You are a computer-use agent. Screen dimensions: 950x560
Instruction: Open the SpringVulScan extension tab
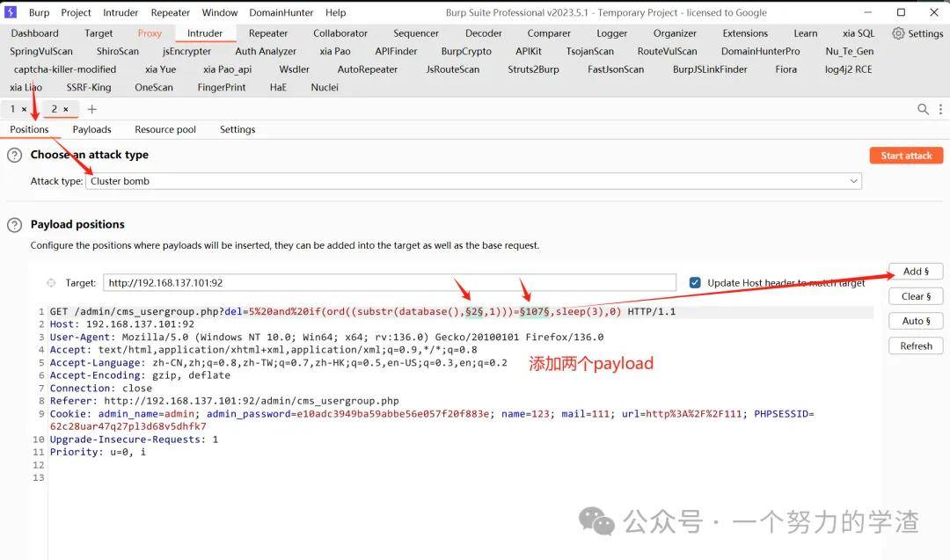pyautogui.click(x=41, y=52)
